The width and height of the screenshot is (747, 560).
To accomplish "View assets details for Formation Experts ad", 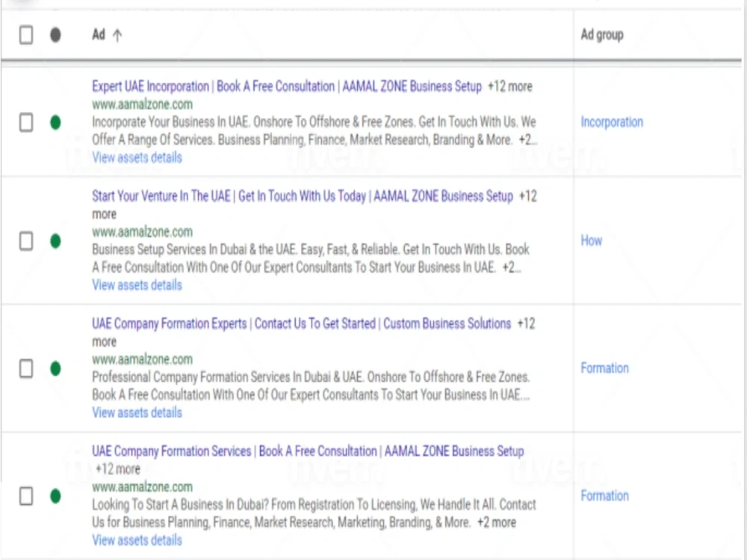I will point(137,412).
